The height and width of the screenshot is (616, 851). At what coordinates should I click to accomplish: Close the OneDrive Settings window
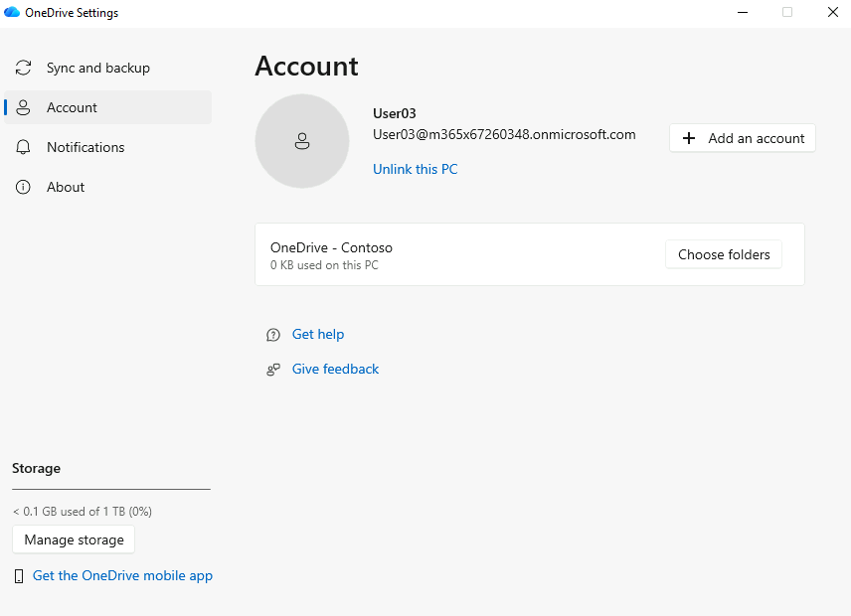[832, 12]
